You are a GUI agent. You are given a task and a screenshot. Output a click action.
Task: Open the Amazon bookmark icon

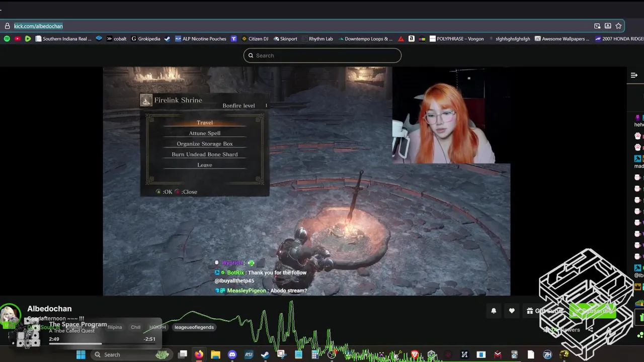click(411, 39)
